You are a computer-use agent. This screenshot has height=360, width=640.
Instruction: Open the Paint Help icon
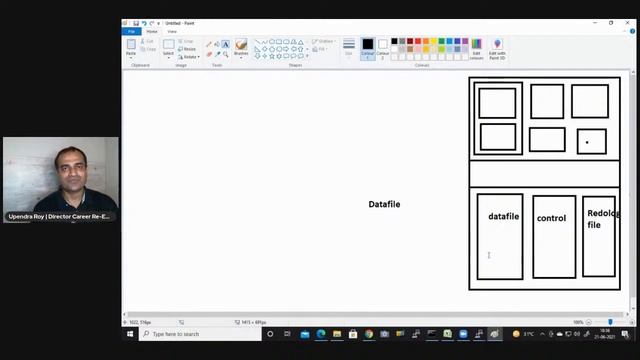tap(632, 31)
